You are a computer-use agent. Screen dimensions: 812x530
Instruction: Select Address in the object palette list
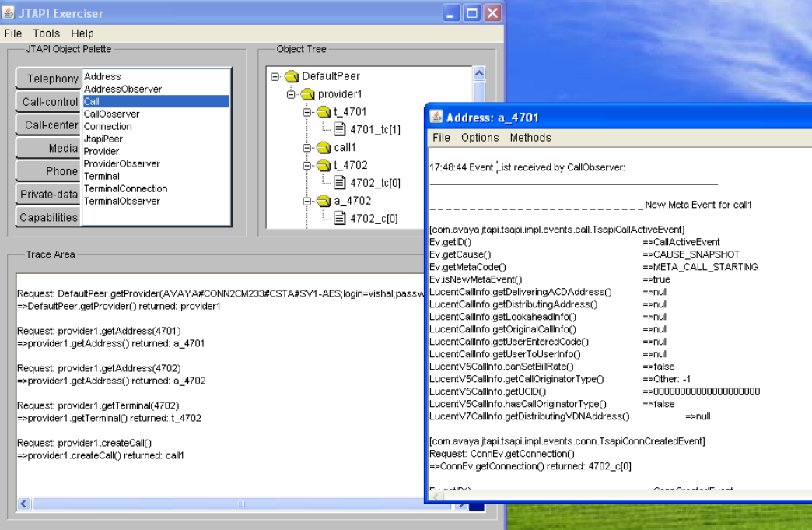point(156,77)
